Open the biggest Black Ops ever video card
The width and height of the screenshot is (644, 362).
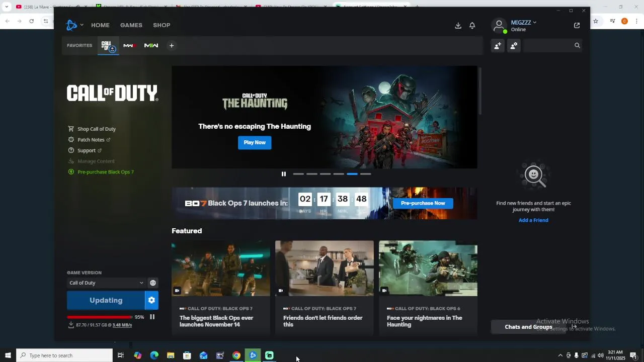221,288
